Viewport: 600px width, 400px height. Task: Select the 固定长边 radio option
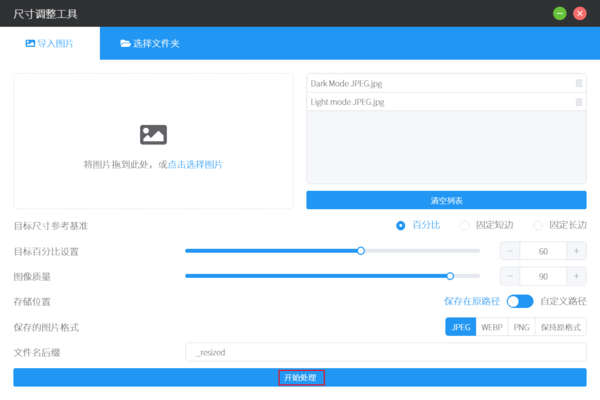pyautogui.click(x=560, y=225)
